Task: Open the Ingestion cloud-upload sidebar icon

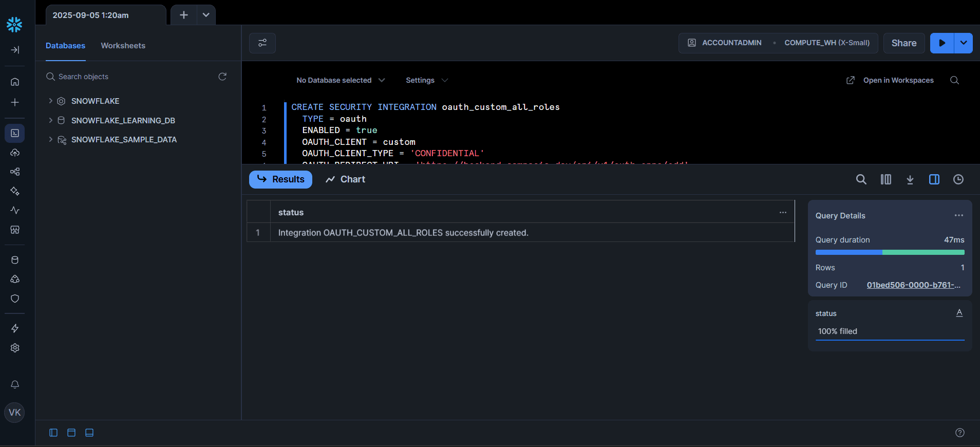Action: click(15, 153)
